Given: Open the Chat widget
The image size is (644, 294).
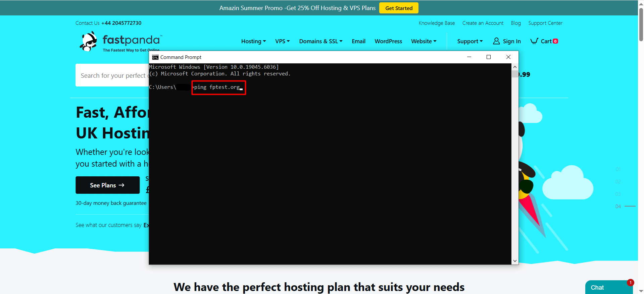Looking at the screenshot, I should (x=609, y=287).
